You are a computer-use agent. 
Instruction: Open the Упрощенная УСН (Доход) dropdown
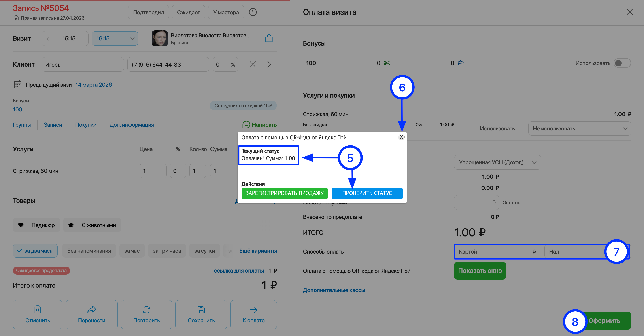[497, 162]
